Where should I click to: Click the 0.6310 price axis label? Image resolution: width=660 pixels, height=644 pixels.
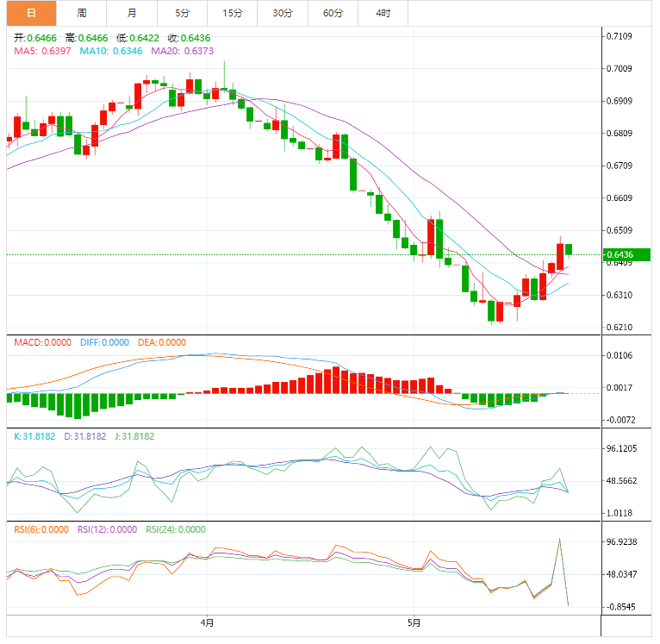(620, 295)
